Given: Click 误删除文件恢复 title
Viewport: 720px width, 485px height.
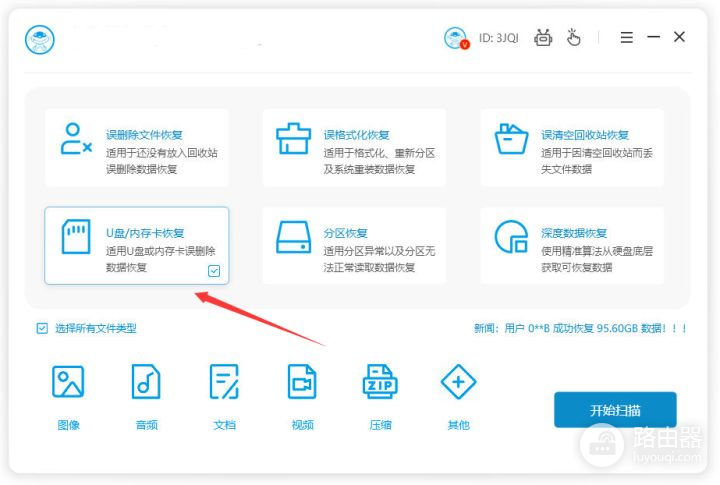Looking at the screenshot, I should [144, 135].
